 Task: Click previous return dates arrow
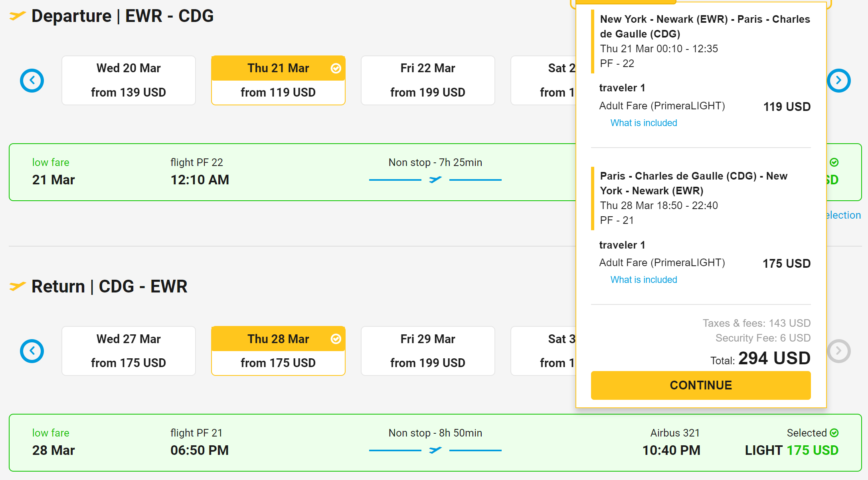point(32,351)
